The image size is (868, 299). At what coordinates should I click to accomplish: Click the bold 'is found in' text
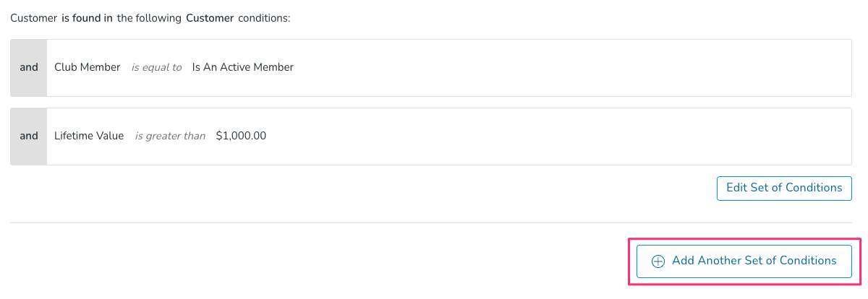pos(87,18)
